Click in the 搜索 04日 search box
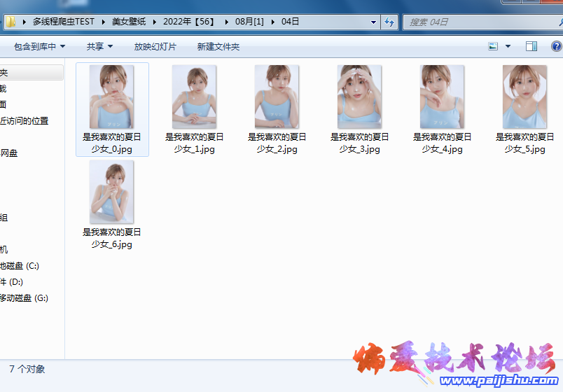This screenshot has height=392, width=563. tap(476, 22)
